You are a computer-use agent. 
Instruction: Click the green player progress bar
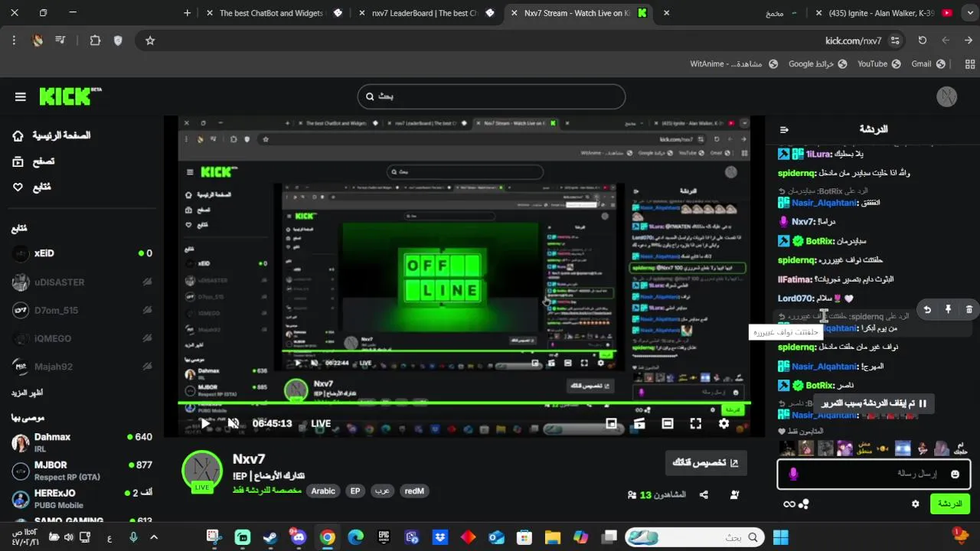click(464, 403)
